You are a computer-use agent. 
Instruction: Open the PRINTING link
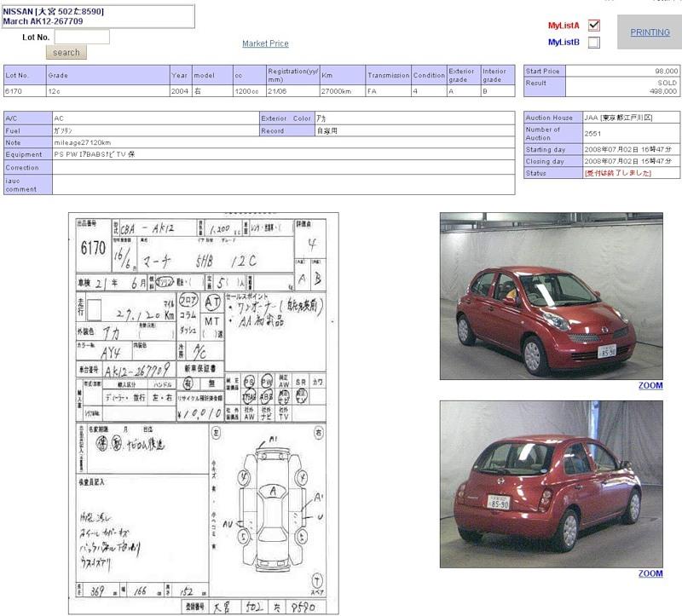[650, 32]
